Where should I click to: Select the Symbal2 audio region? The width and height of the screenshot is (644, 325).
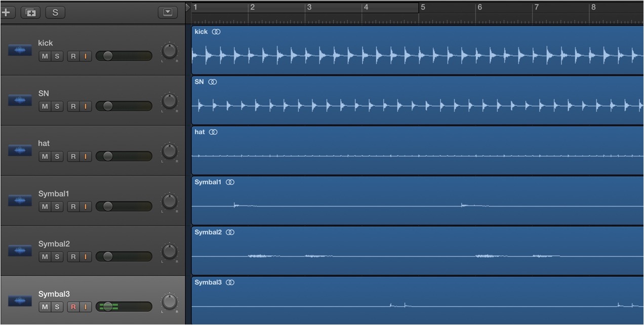click(418, 251)
